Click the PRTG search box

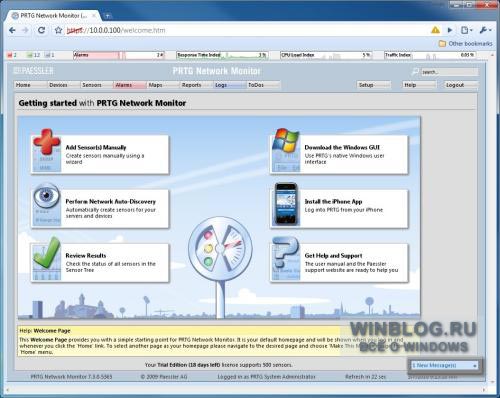click(x=449, y=72)
